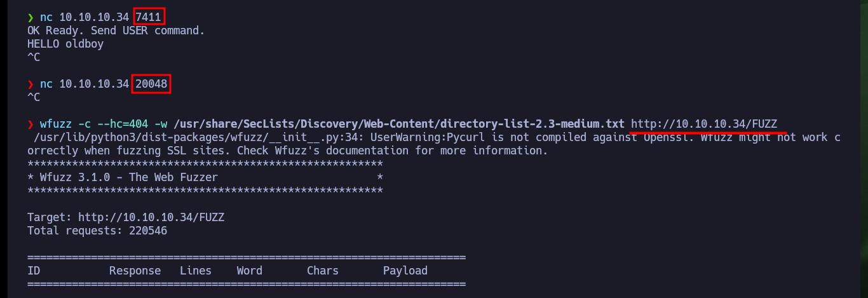
Task: Click the ID column header
Action: [x=34, y=271]
